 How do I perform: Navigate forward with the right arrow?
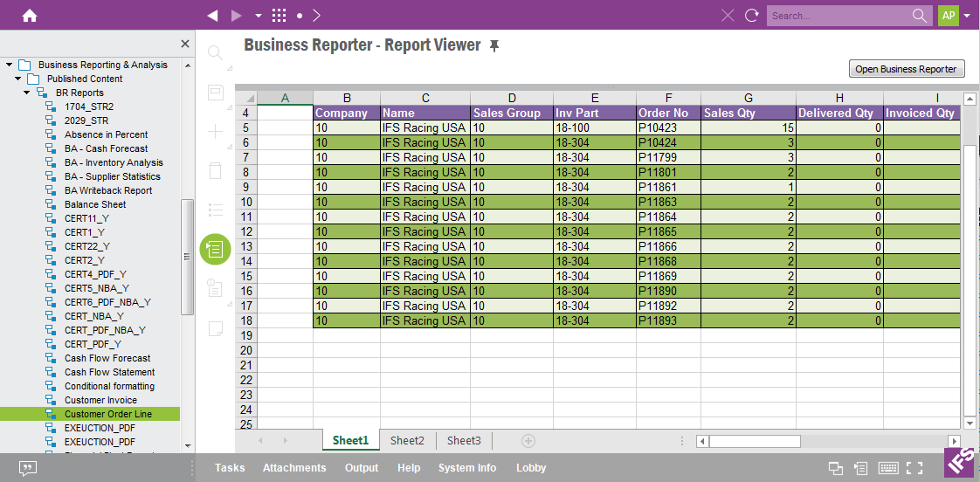[x=236, y=16]
